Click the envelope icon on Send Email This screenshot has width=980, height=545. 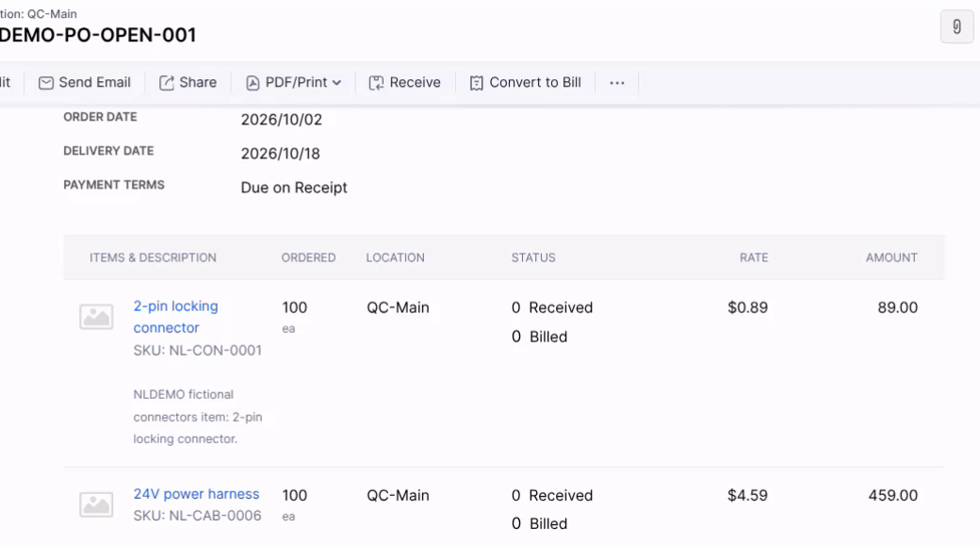pyautogui.click(x=45, y=83)
